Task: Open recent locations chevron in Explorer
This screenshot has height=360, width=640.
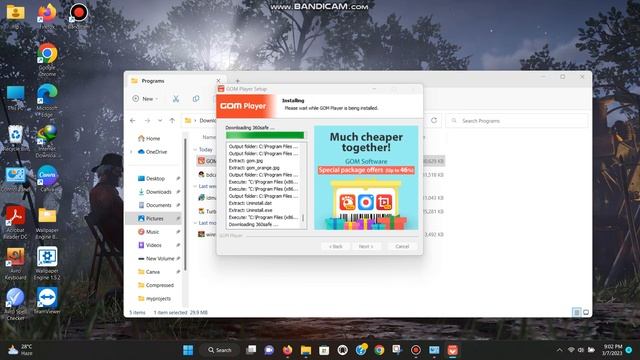Action: (x=160, y=120)
